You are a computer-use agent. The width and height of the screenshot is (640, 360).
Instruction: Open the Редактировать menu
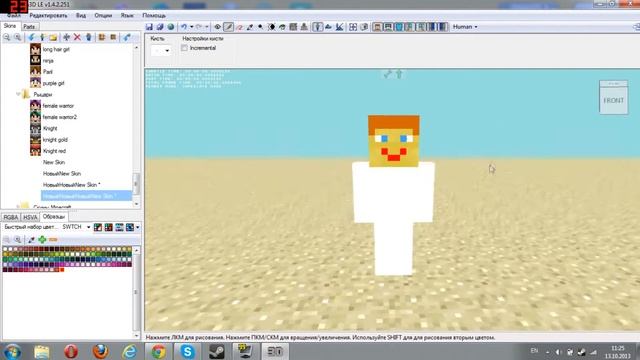coord(48,16)
